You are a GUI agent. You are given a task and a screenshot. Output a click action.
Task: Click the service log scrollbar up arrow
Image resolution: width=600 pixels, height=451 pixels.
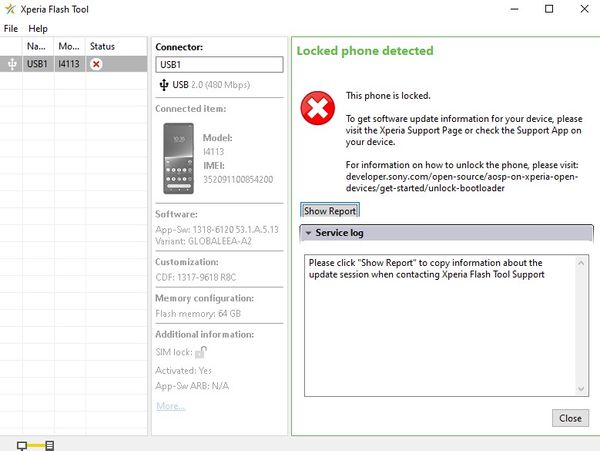click(x=581, y=263)
